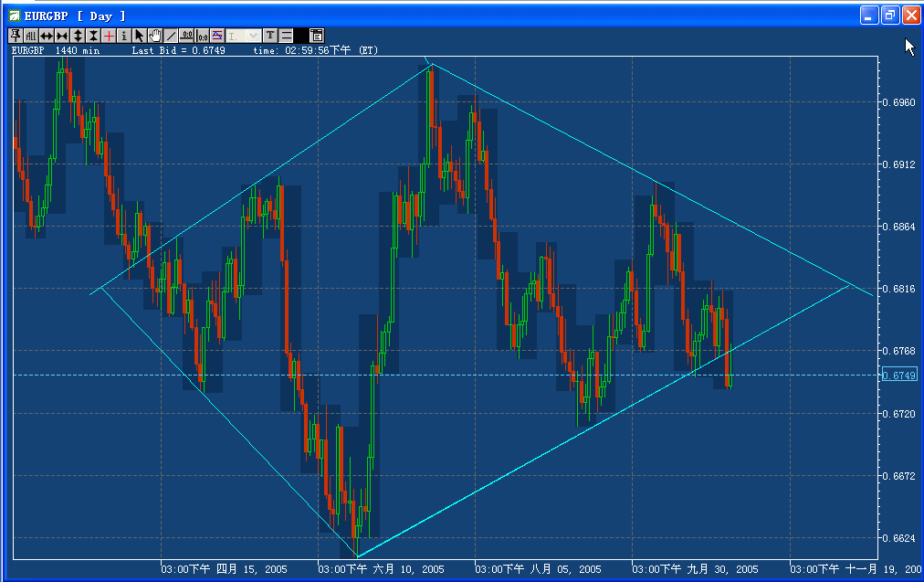Compress chart vertically with inward arrows icon
This screenshot has width=924, height=582.
[x=93, y=36]
